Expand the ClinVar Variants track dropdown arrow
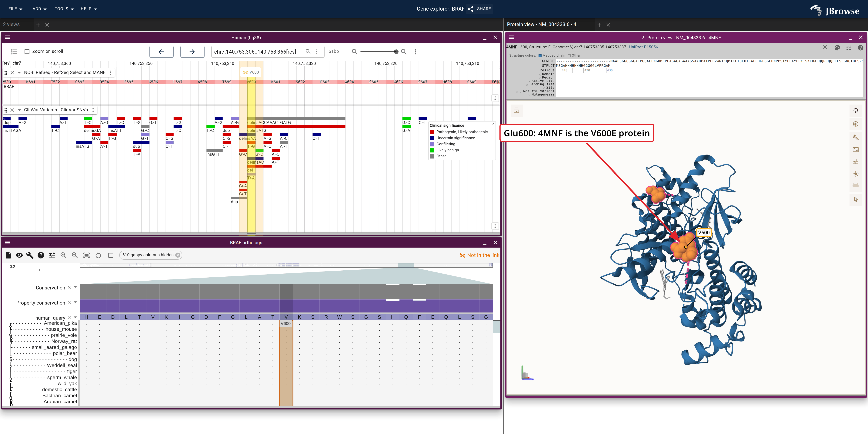This screenshot has height=434, width=868. pyautogui.click(x=19, y=110)
